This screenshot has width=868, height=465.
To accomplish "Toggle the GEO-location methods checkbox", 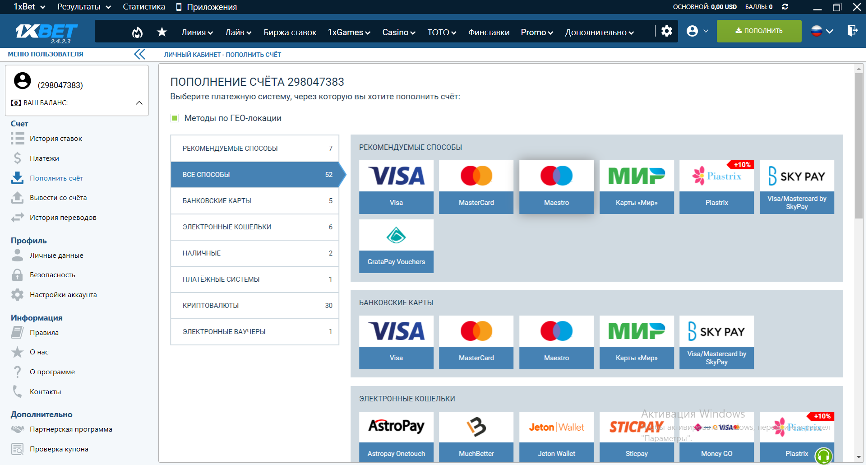I will pos(175,118).
